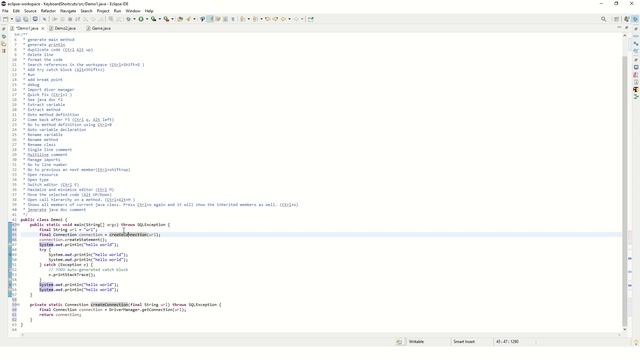Click the Coverage launch icon

(153, 19)
